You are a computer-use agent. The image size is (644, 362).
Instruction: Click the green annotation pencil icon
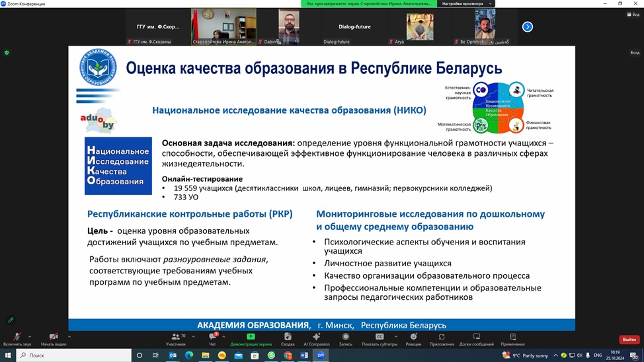[11, 320]
